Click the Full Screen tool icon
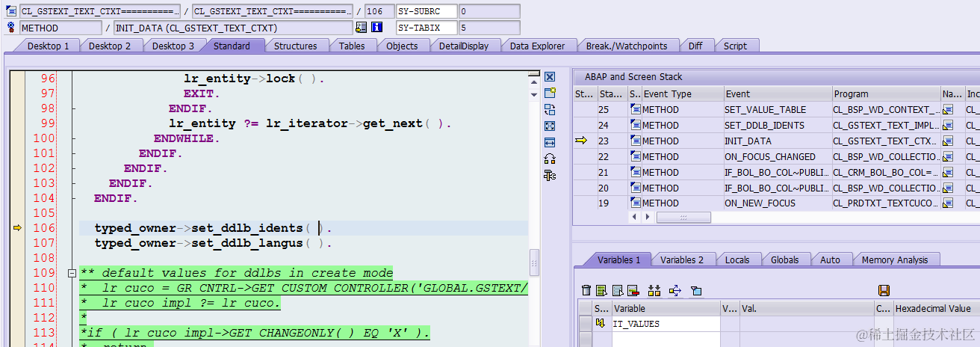This screenshot has width=980, height=347. (550, 126)
